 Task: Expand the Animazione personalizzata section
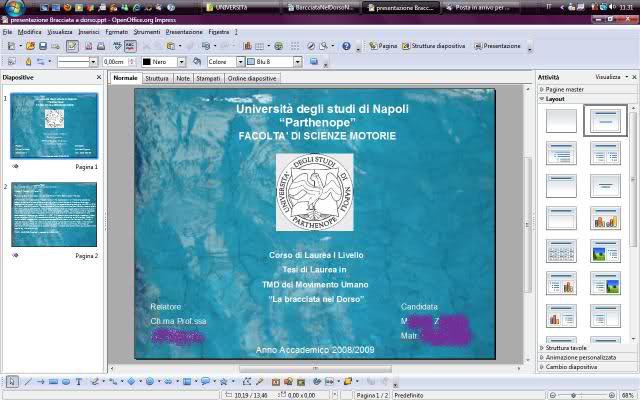[x=580, y=358]
